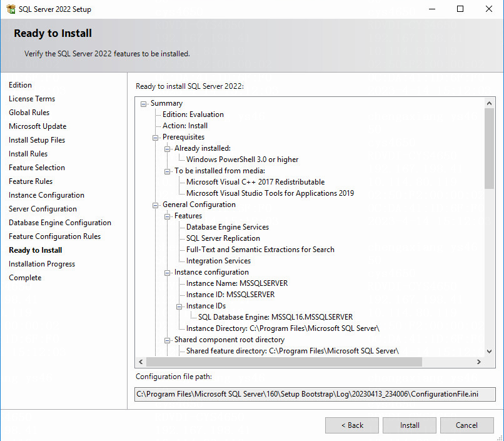
Task: Click the scroll down arrow in summary tree
Action: pyautogui.click(x=489, y=352)
